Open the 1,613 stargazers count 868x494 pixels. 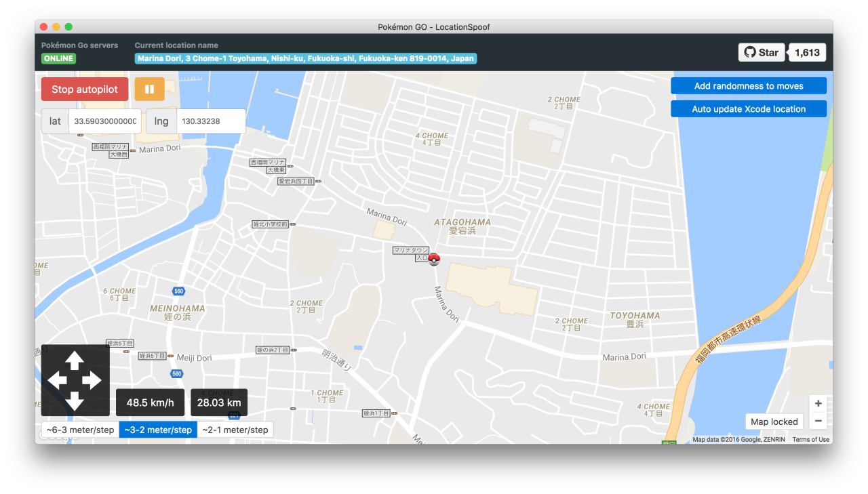click(807, 53)
